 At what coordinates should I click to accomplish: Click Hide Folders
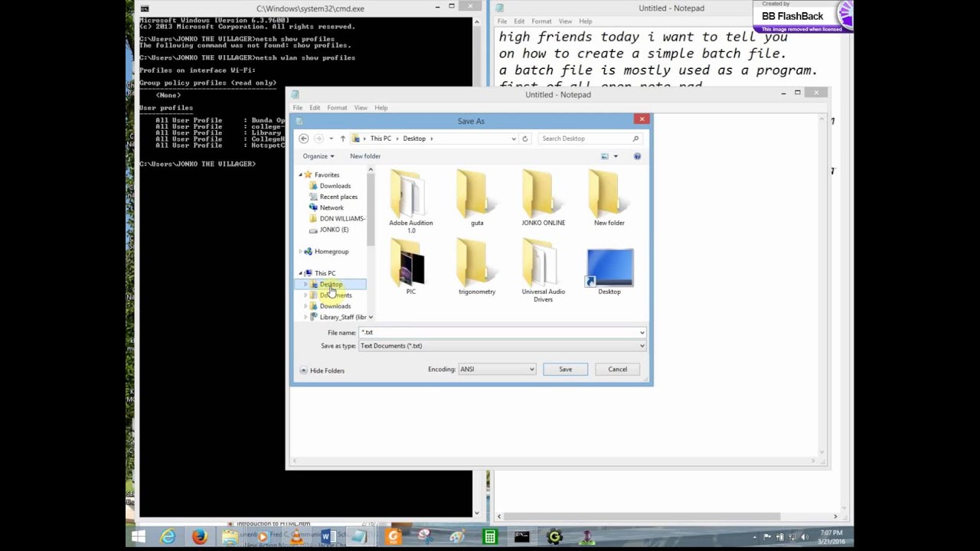(x=322, y=370)
